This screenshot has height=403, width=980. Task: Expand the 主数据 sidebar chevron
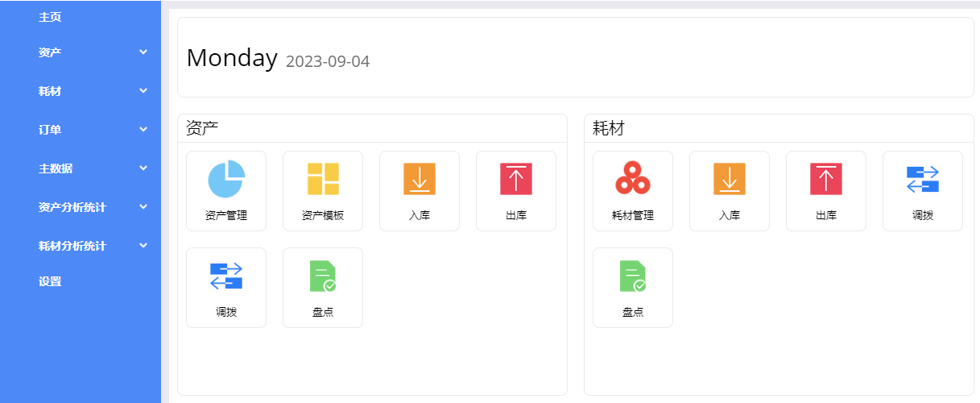[x=143, y=168]
